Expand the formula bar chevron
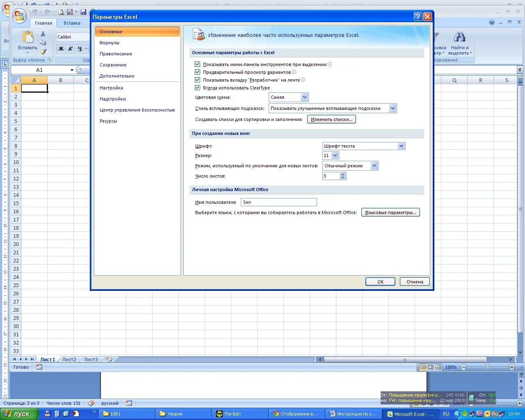Screen dimensions: 525x420 520,70
